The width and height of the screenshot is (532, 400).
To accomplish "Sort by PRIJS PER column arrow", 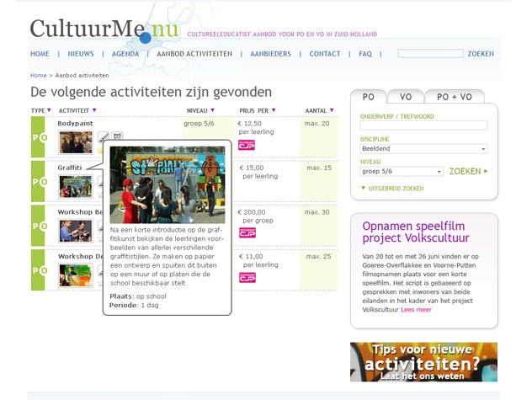I will (x=274, y=110).
